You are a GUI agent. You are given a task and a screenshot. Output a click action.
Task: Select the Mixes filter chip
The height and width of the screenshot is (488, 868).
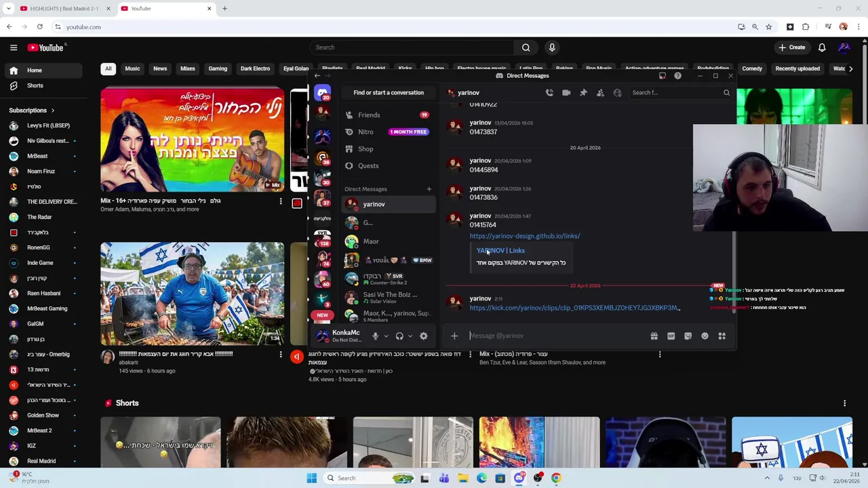point(188,68)
